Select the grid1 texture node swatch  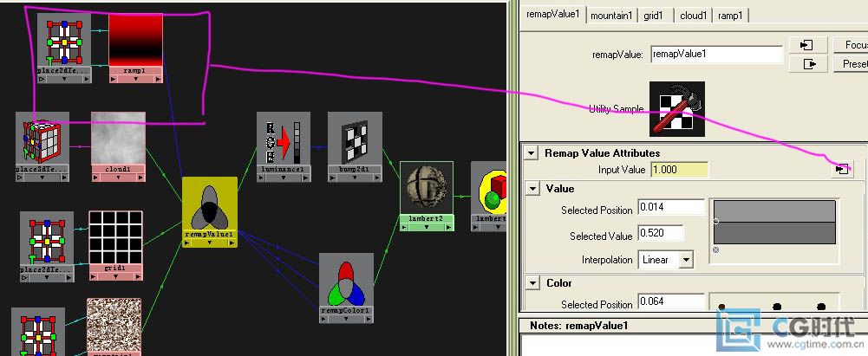pos(115,237)
